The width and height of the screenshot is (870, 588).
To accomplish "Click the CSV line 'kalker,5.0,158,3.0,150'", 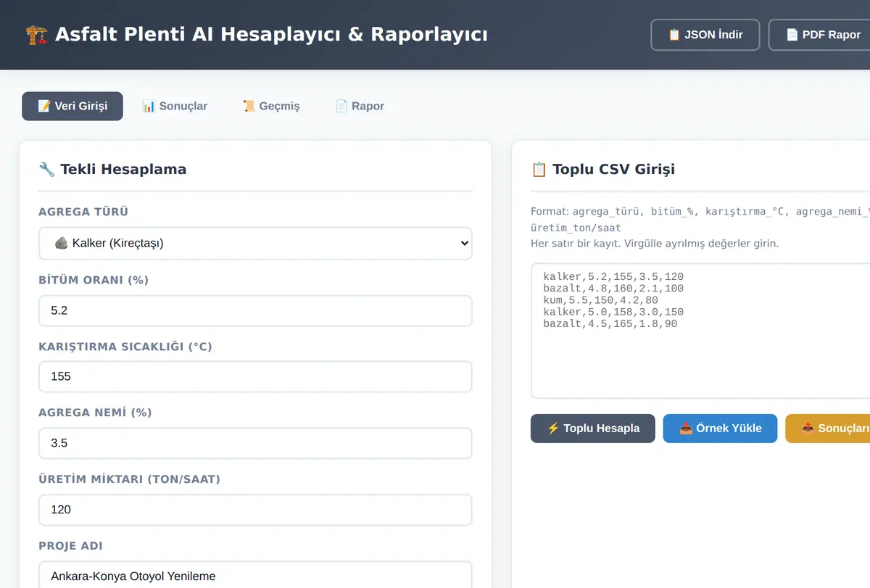I will click(x=613, y=312).
